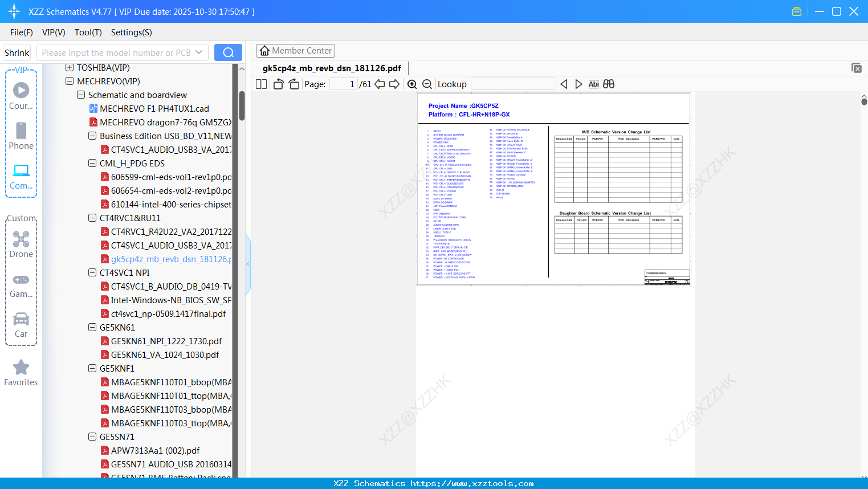Select gk5cp4z_mb_revb_dsn_181126.pdf tab
The width and height of the screenshot is (868, 489).
coord(332,68)
